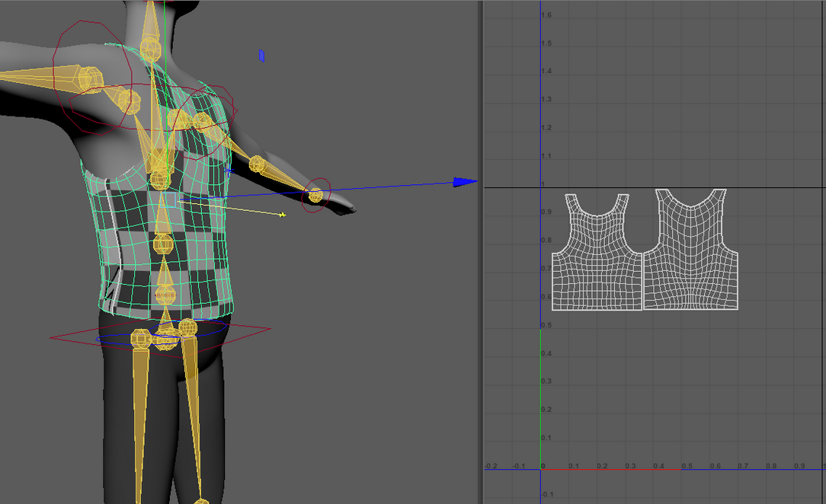Select the screen-left hip joint
The image size is (826, 504).
[141, 338]
